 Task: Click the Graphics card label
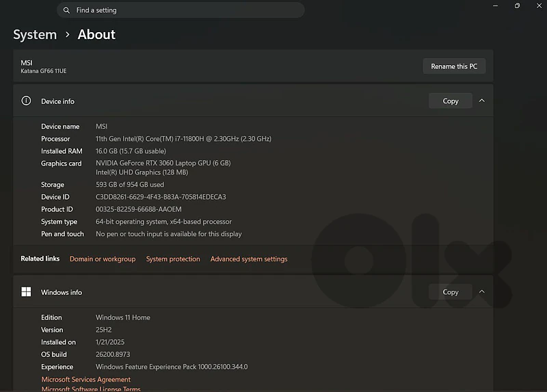tap(61, 164)
